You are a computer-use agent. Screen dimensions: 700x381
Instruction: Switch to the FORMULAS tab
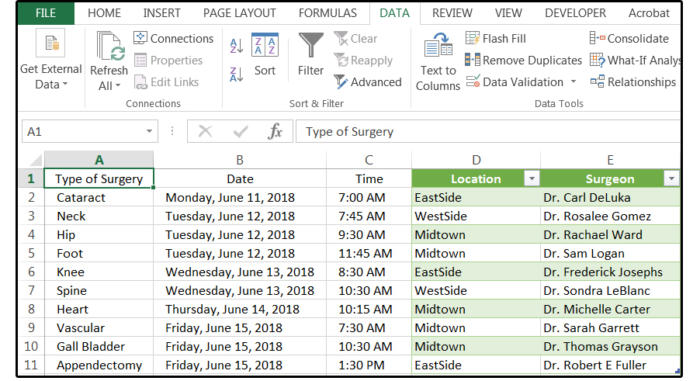[x=328, y=13]
